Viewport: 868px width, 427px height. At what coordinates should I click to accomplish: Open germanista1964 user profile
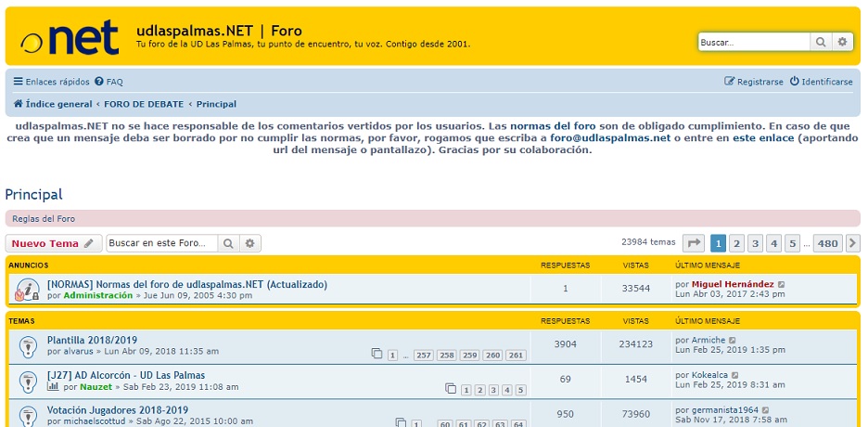click(x=725, y=410)
